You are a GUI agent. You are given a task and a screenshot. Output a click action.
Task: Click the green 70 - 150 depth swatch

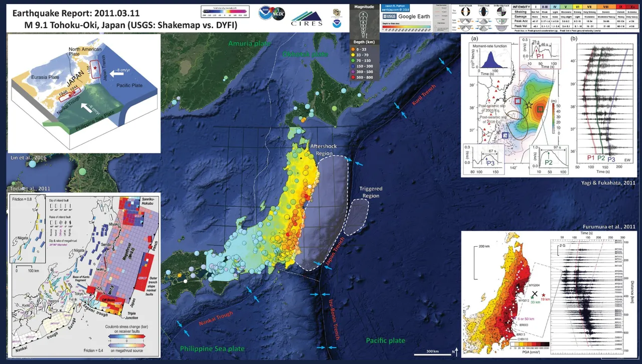(x=353, y=61)
